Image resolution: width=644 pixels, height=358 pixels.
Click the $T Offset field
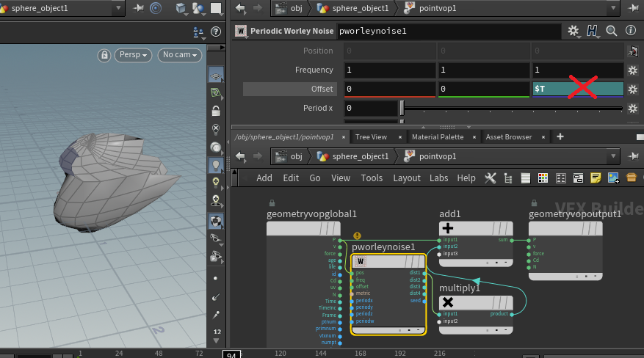pyautogui.click(x=578, y=89)
